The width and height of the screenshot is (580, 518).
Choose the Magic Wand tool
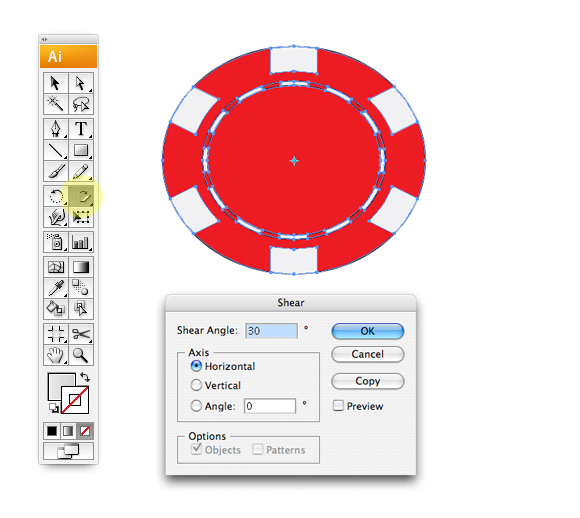tap(56, 104)
